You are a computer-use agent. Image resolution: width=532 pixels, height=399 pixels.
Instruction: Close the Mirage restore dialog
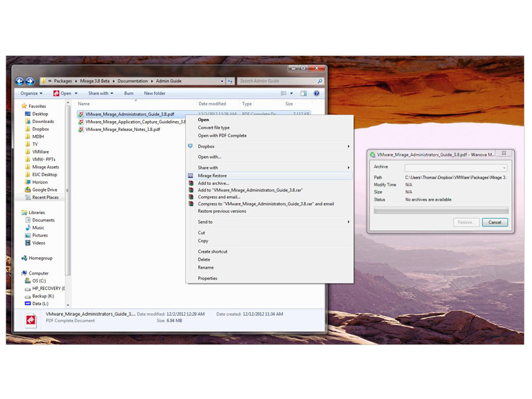point(504,154)
